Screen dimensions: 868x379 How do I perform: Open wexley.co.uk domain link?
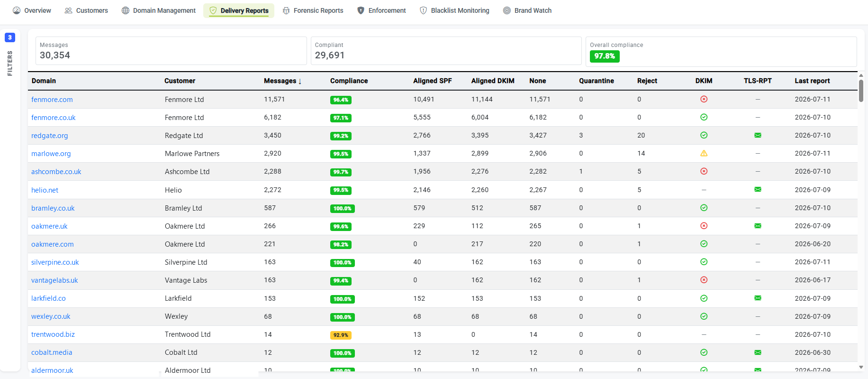51,316
